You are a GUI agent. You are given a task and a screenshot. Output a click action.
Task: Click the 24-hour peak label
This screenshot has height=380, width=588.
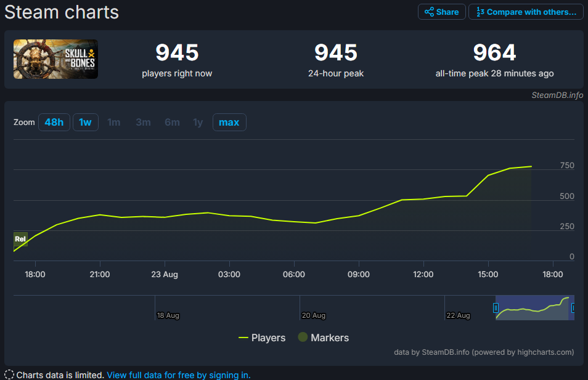pyautogui.click(x=336, y=73)
